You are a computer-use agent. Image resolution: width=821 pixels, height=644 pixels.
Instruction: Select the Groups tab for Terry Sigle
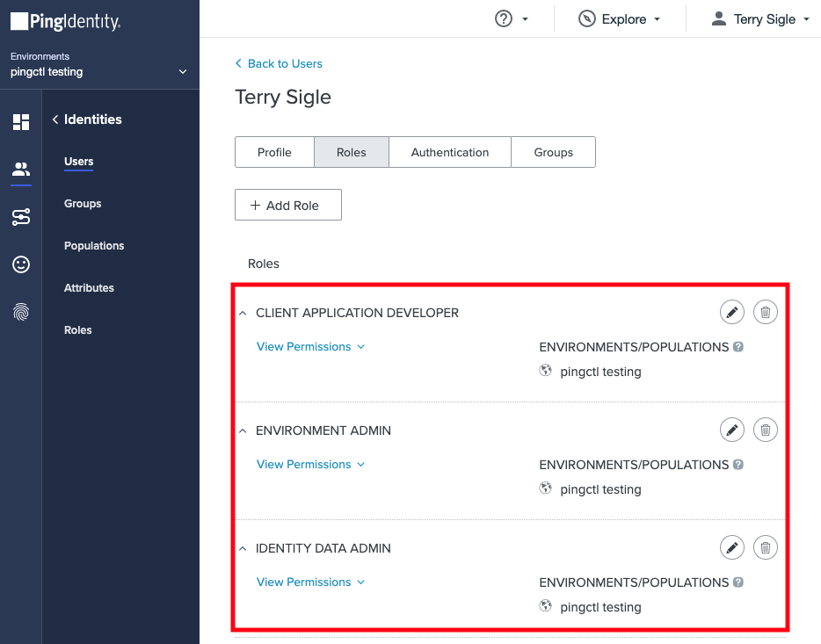[553, 152]
